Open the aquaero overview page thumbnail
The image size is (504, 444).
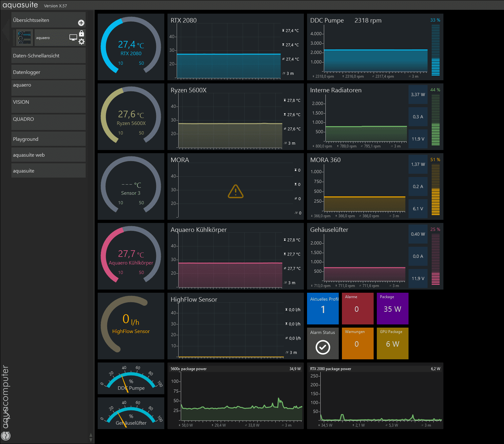tap(24, 37)
